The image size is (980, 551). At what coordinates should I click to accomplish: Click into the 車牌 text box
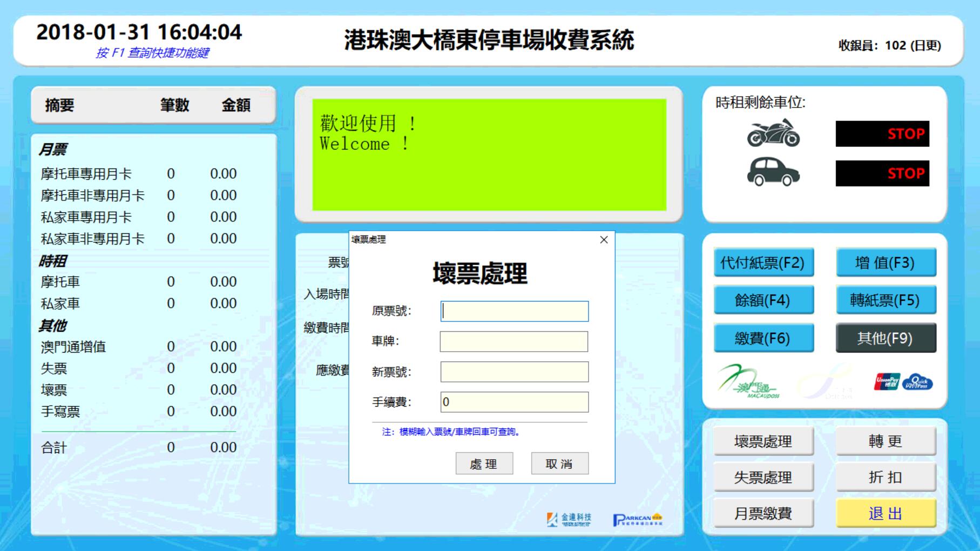[x=514, y=341]
